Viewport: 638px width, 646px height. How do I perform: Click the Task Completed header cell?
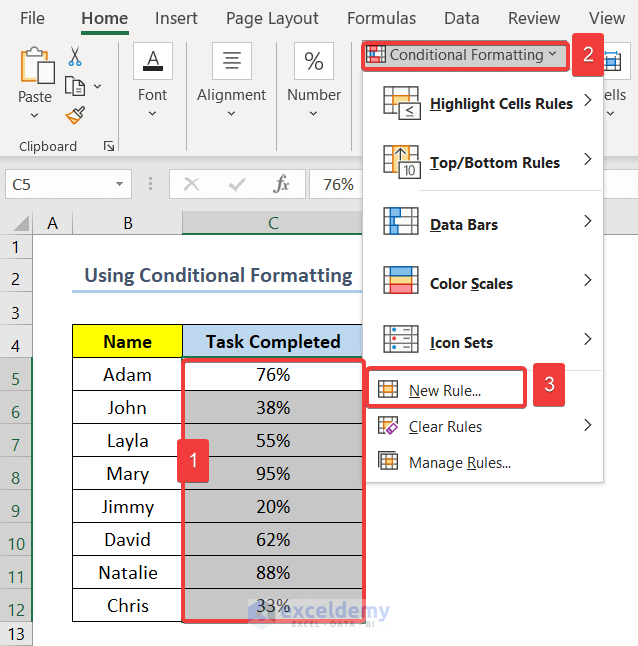(x=273, y=341)
